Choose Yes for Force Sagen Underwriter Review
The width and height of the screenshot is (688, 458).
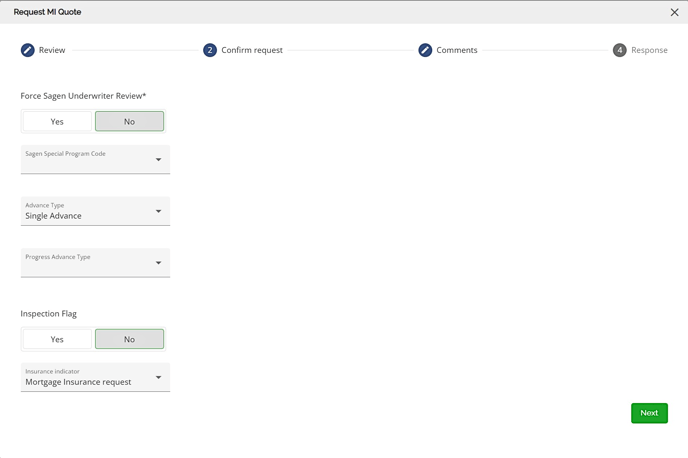point(57,122)
